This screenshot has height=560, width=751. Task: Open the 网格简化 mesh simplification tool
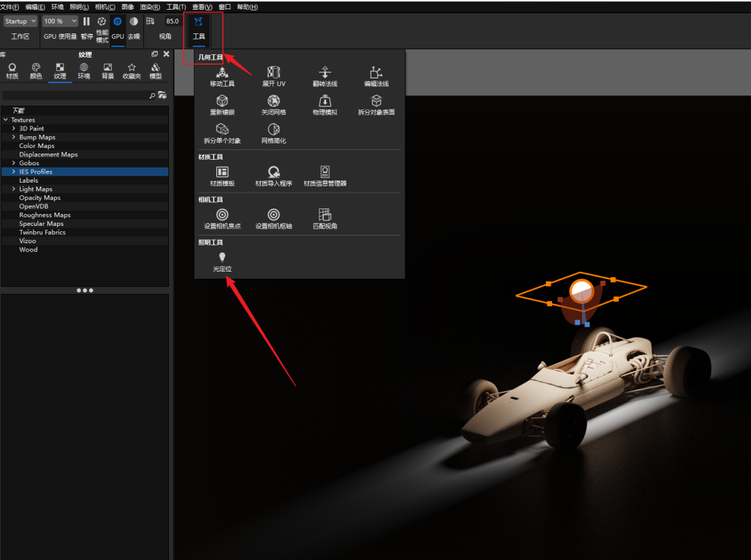(273, 133)
